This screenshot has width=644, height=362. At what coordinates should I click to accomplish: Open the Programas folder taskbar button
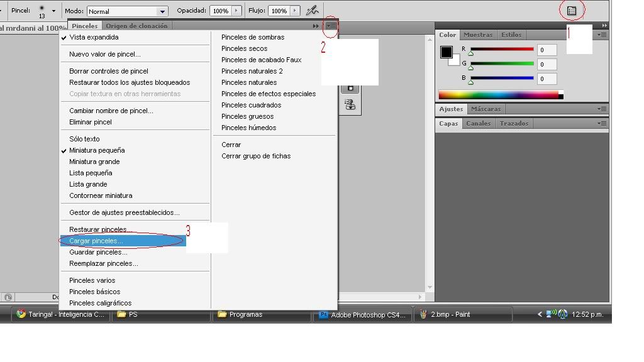pyautogui.click(x=262, y=315)
